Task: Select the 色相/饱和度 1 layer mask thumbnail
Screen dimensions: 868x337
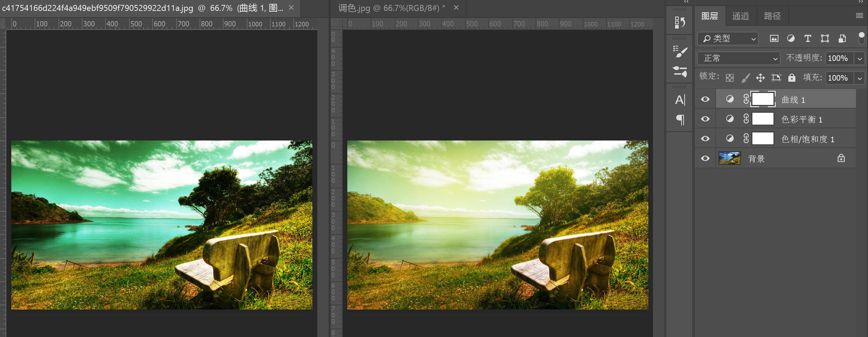Action: (763, 139)
